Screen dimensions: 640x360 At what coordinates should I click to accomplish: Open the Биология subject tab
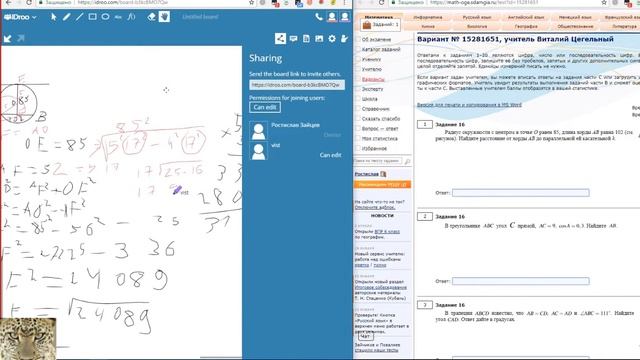click(477, 27)
